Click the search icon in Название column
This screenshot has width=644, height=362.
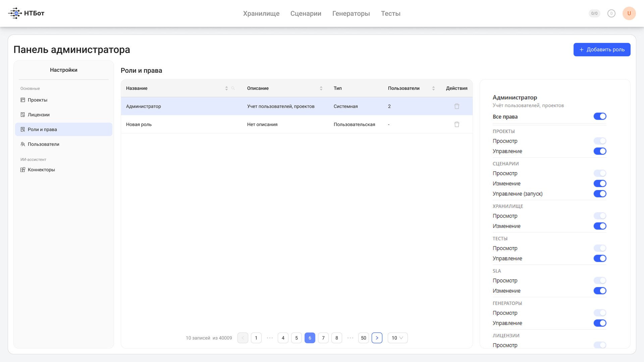[x=233, y=88]
